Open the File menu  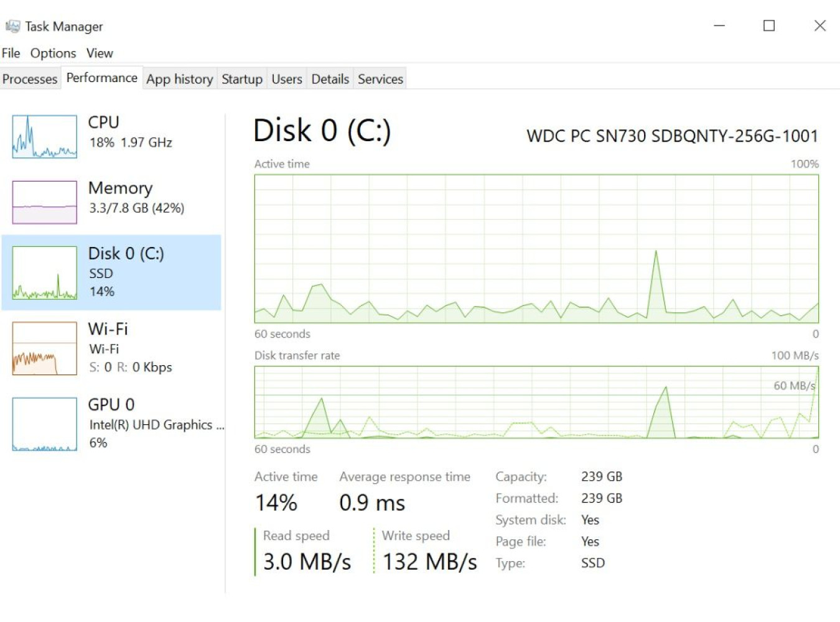coord(11,53)
